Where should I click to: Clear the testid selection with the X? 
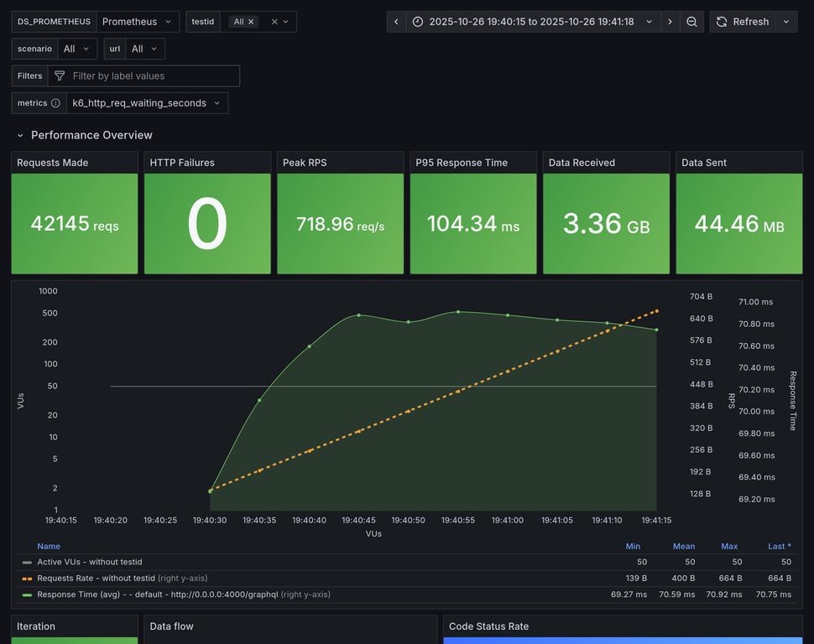[274, 22]
